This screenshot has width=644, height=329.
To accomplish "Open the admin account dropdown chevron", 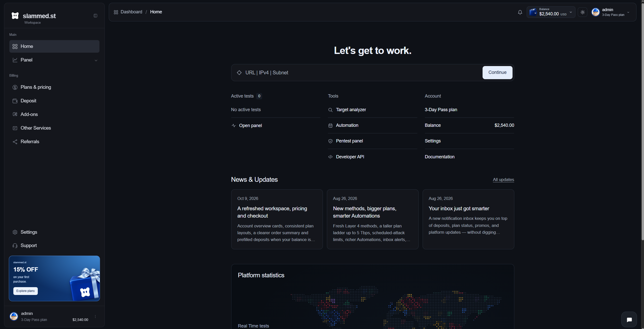I will point(628,12).
